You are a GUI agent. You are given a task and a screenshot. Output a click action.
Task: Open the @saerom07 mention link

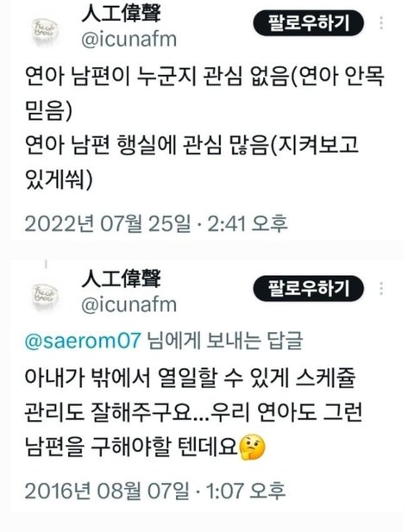pyautogui.click(x=83, y=341)
